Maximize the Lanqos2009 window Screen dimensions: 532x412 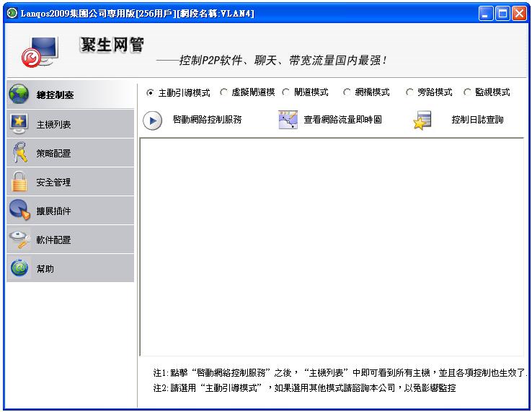pos(502,14)
